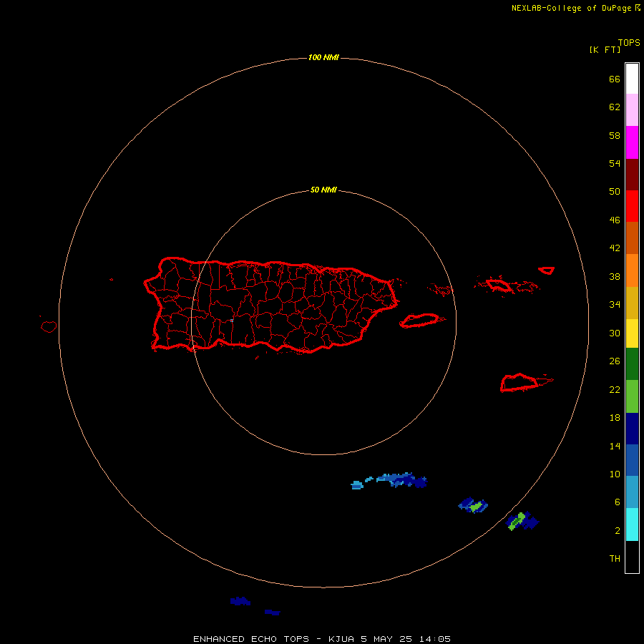Select the 42 value in the legend
644x644 pixels.
pos(615,248)
